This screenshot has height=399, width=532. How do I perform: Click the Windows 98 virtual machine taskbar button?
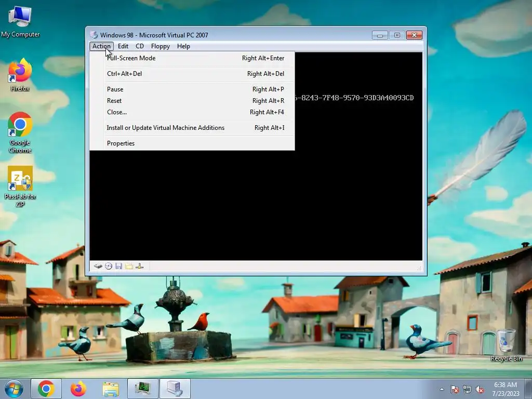175,389
